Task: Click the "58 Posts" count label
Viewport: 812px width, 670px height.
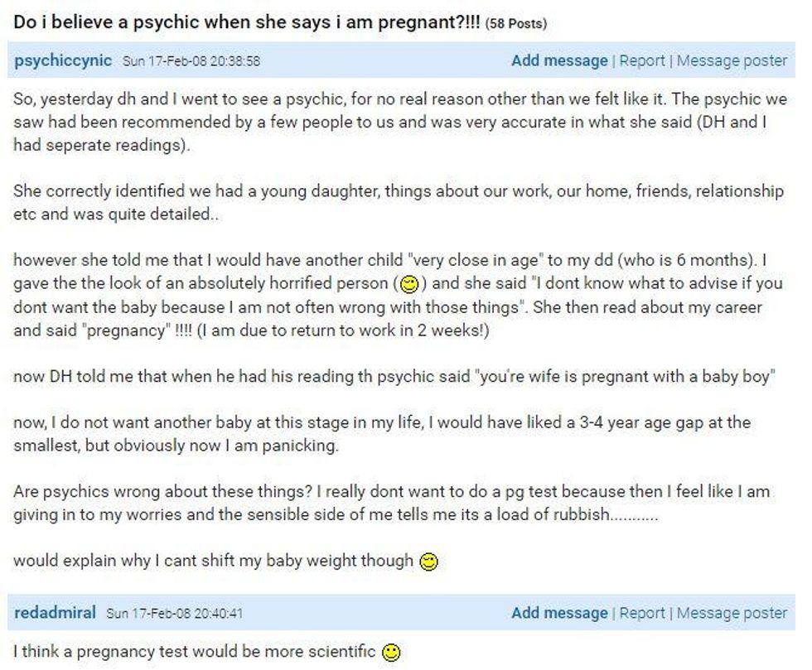Action: pyautogui.click(x=515, y=24)
